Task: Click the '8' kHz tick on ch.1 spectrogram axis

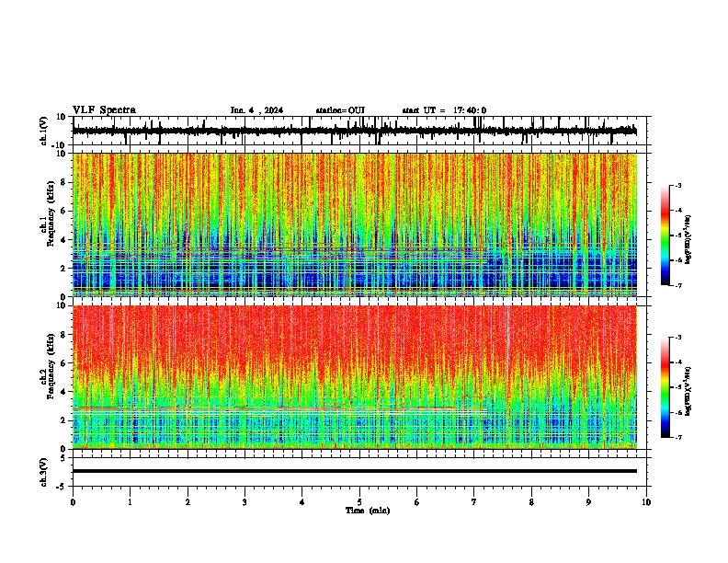Action: pos(63,182)
